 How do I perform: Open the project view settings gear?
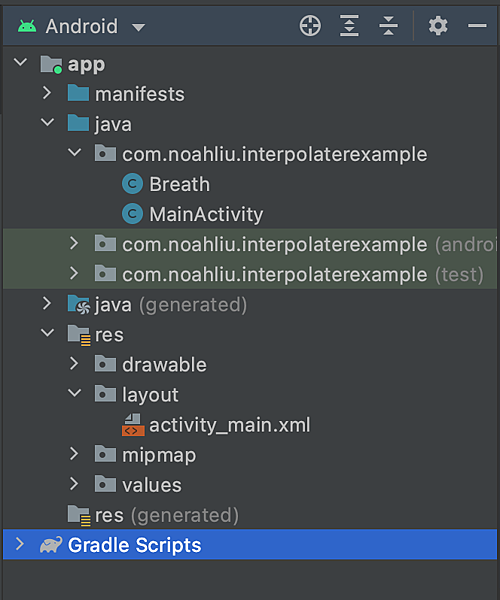pyautogui.click(x=438, y=26)
